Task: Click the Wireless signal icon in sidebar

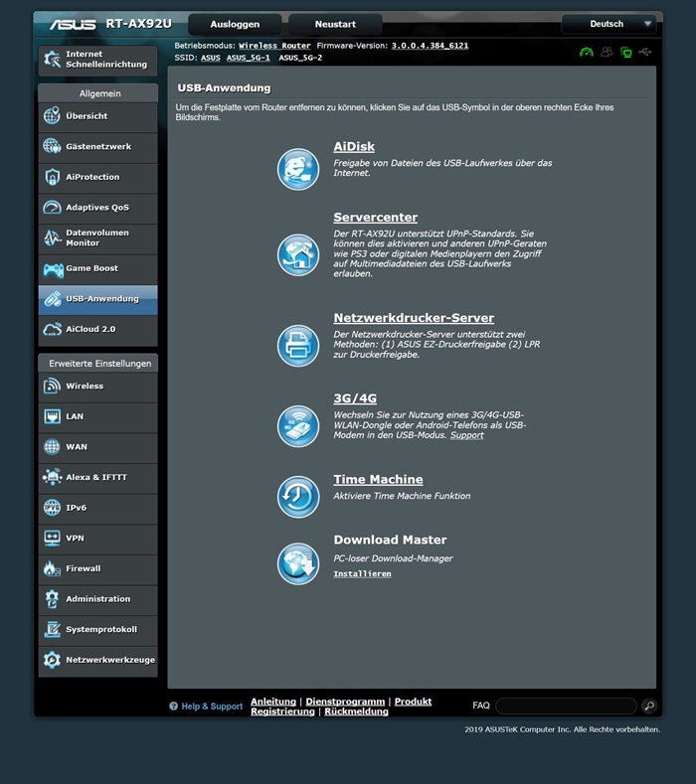Action: pos(52,386)
